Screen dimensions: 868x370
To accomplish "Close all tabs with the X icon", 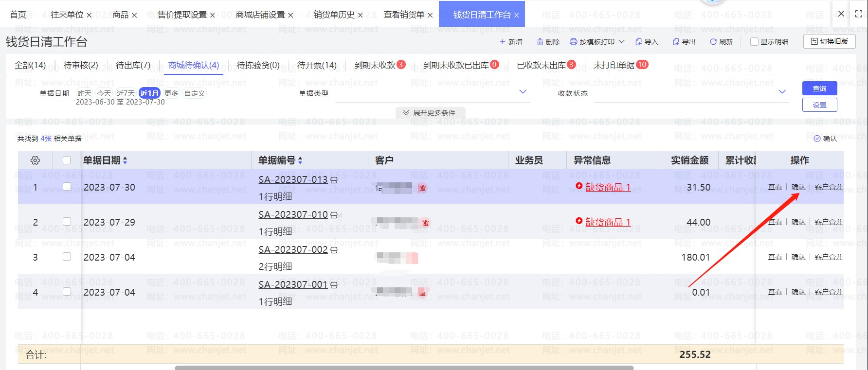I will pos(841,14).
